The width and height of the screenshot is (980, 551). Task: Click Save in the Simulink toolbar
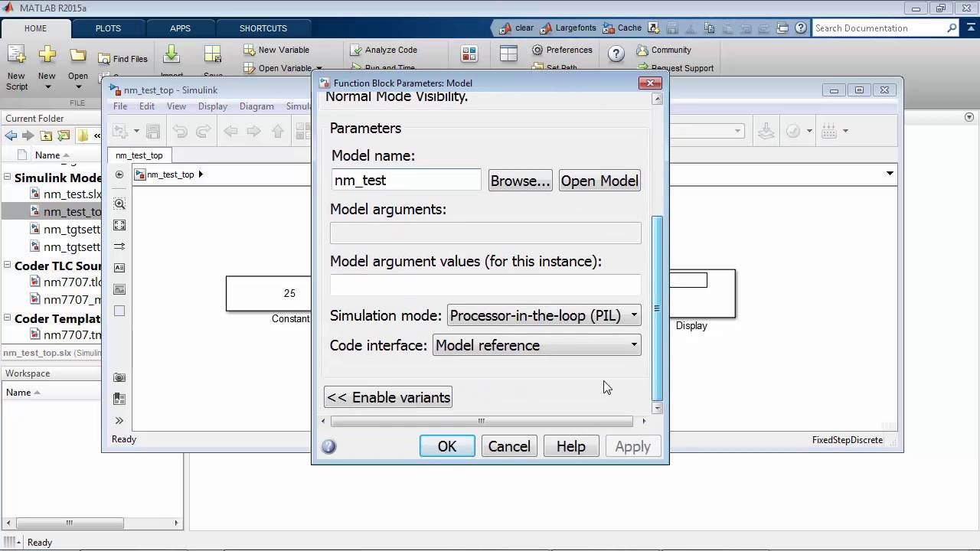(x=152, y=131)
